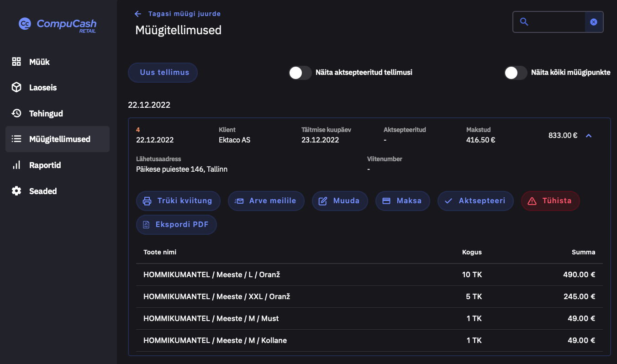This screenshot has height=364, width=617.
Task: Cancel the order with Tühista button
Action: tap(550, 201)
